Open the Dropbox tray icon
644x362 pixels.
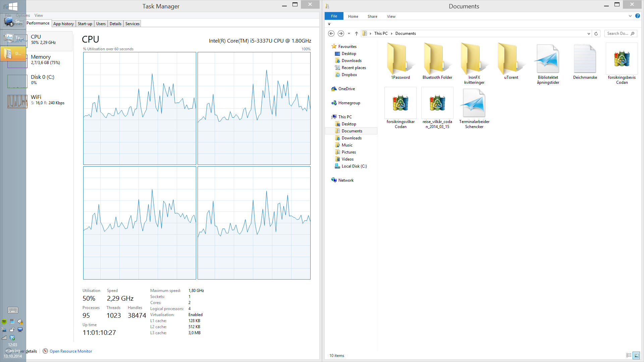(x=12, y=338)
